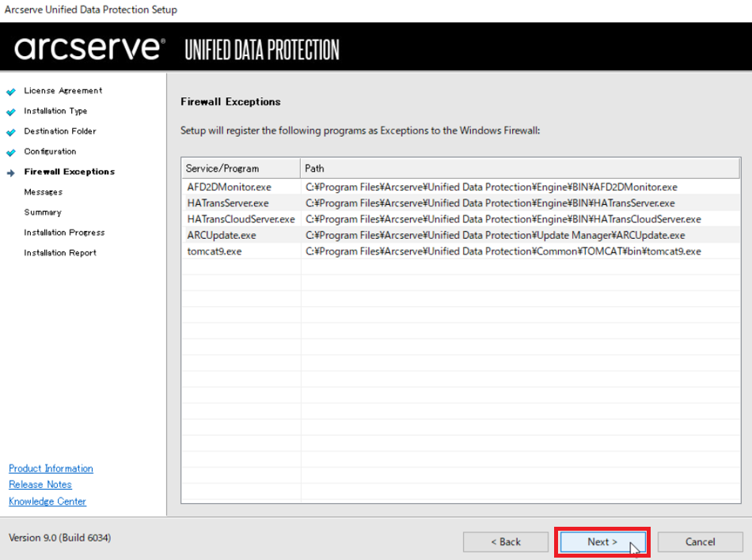Screen dimensions: 752x560
Task: Click the Arcserve Unified Data Protection Setup title
Action: tap(91, 9)
